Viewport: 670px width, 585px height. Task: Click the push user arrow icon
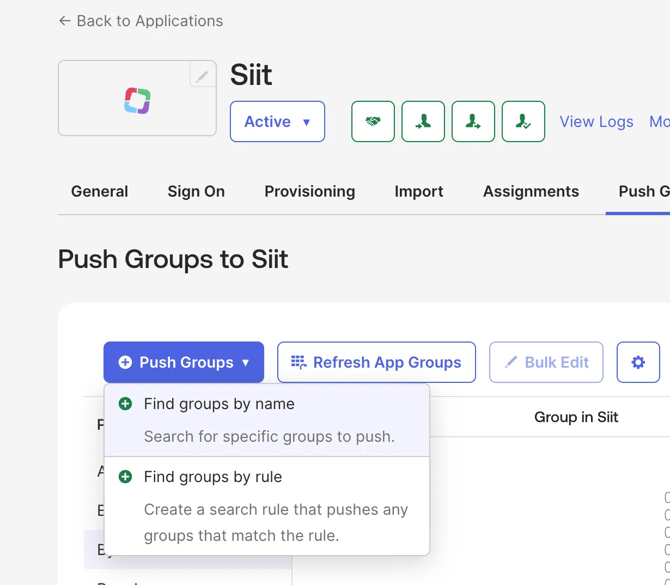pyautogui.click(x=473, y=122)
